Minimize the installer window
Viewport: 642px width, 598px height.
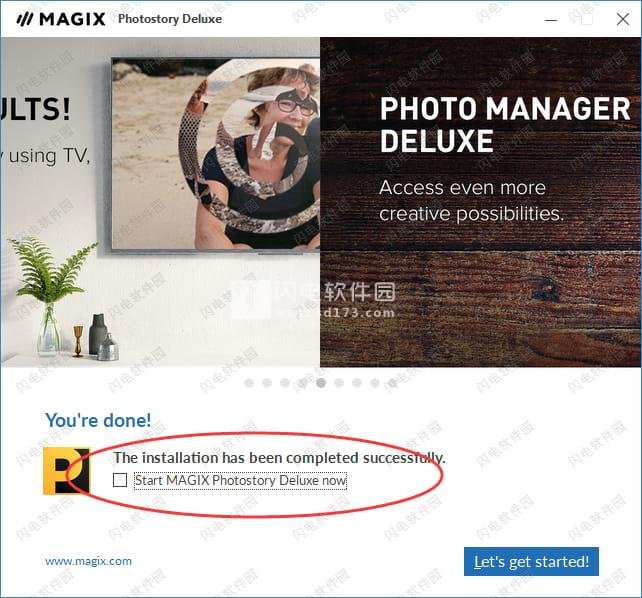point(551,19)
